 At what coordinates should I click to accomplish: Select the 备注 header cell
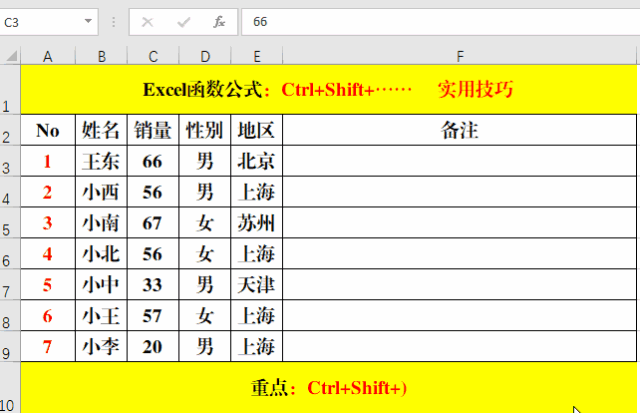(x=459, y=130)
